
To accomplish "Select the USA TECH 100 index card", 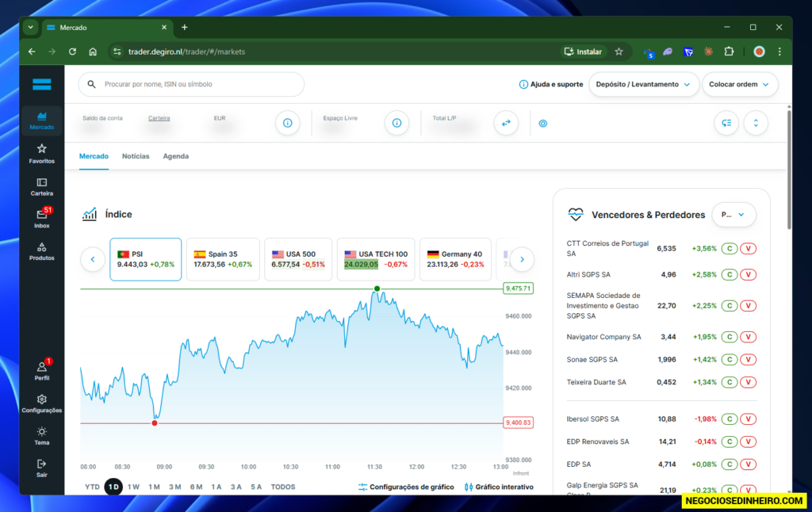I will [375, 259].
